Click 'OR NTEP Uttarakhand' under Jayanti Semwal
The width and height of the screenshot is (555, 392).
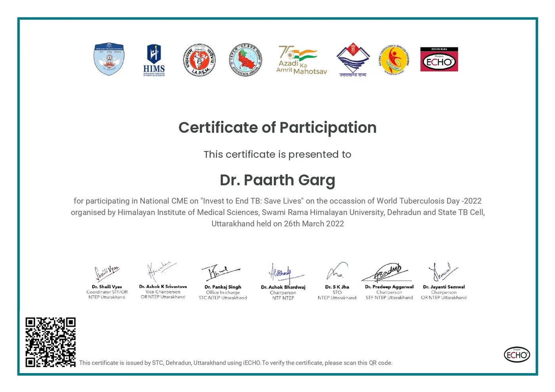[444, 298]
